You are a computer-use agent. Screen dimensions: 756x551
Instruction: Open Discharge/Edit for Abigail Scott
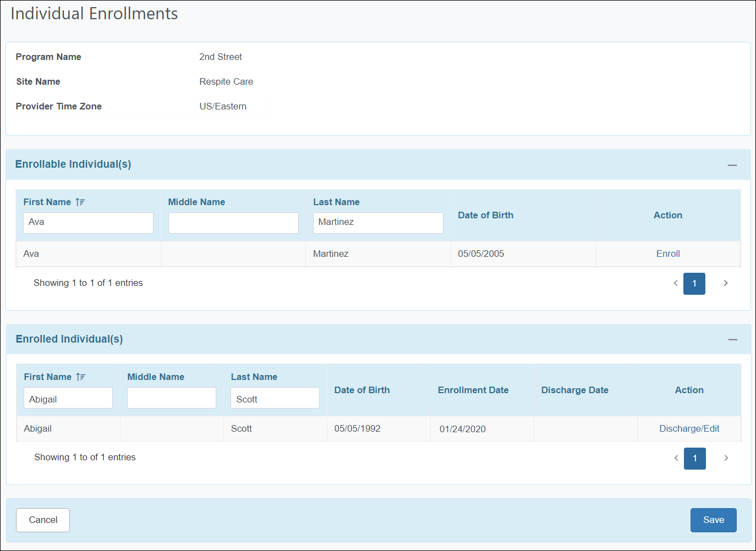click(689, 428)
